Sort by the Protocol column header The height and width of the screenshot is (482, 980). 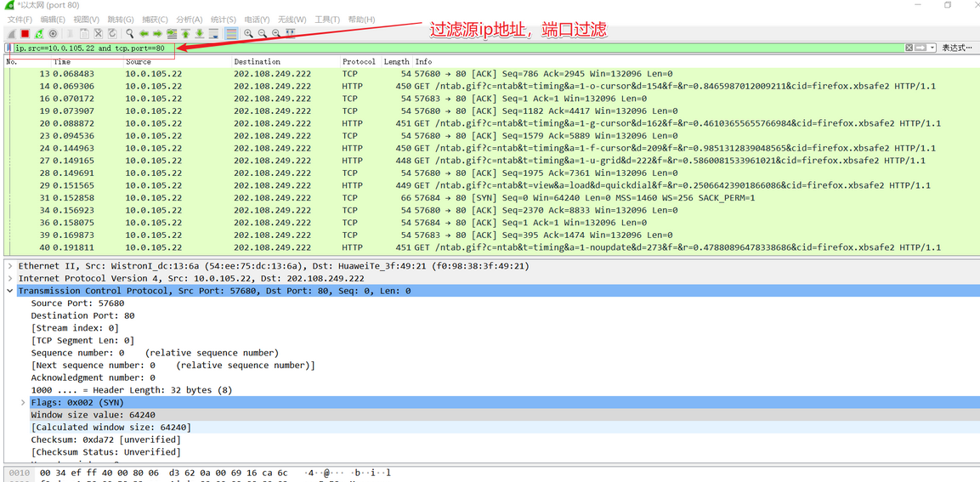(360, 62)
